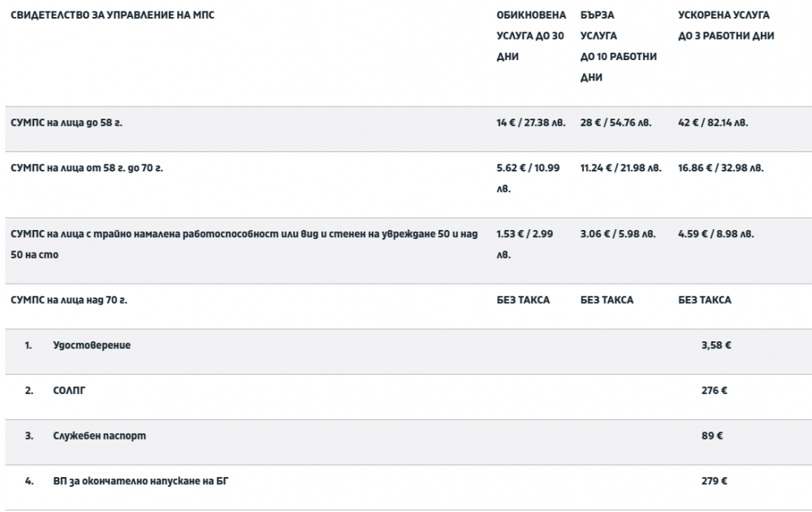812x512 pixels.
Task: Select the '11.24 € / 21.98 лв.' price
Action: 621,168
